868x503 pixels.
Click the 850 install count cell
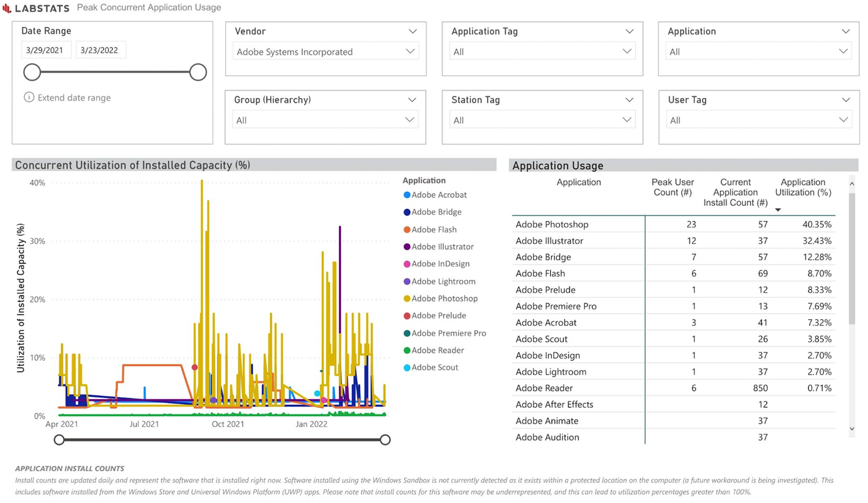pyautogui.click(x=760, y=388)
